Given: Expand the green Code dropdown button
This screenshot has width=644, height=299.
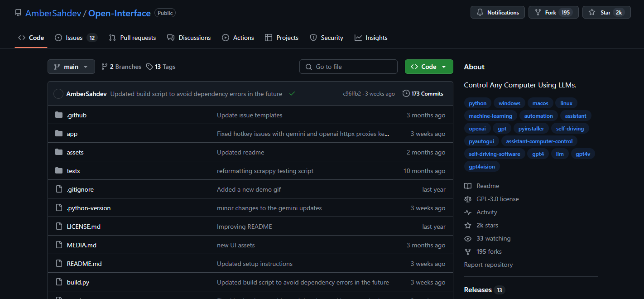Looking at the screenshot, I should 429,67.
